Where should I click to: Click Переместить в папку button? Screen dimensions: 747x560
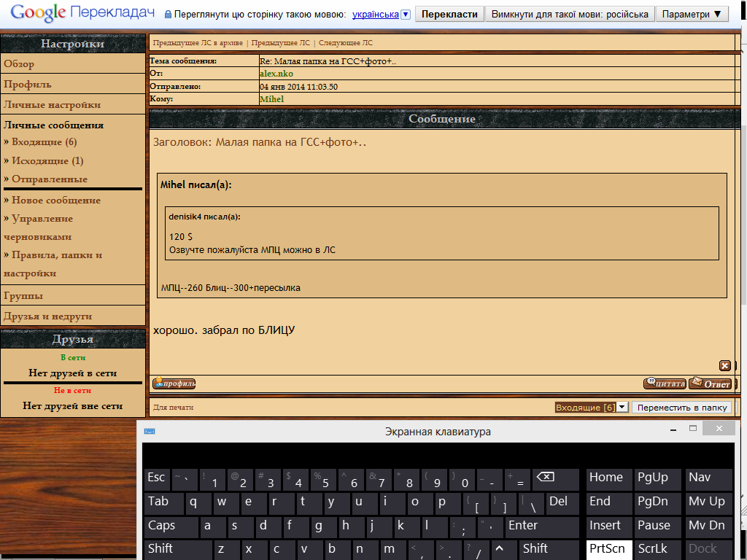tap(682, 408)
